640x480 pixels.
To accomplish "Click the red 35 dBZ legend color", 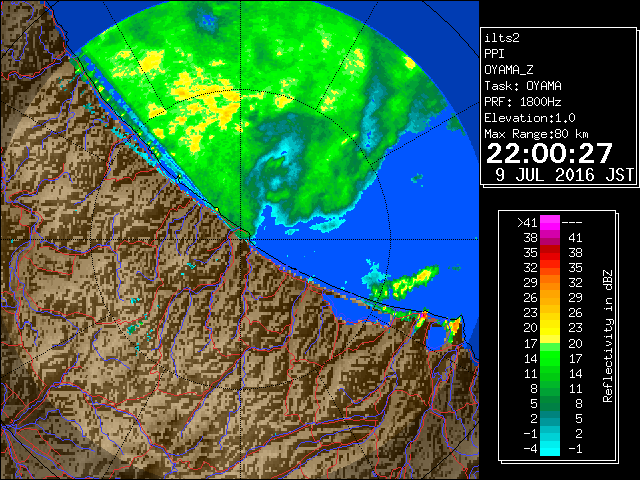I will (550, 253).
